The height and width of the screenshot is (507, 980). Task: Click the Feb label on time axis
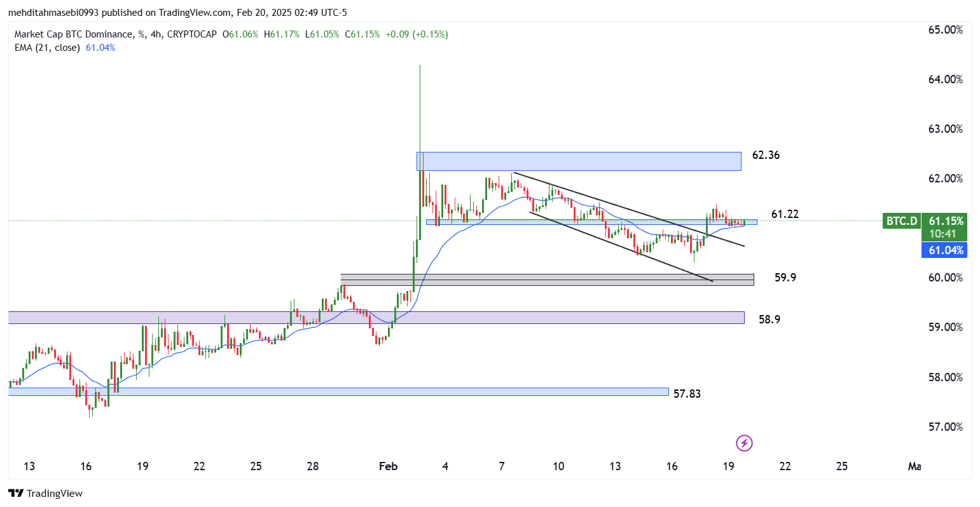click(x=388, y=466)
